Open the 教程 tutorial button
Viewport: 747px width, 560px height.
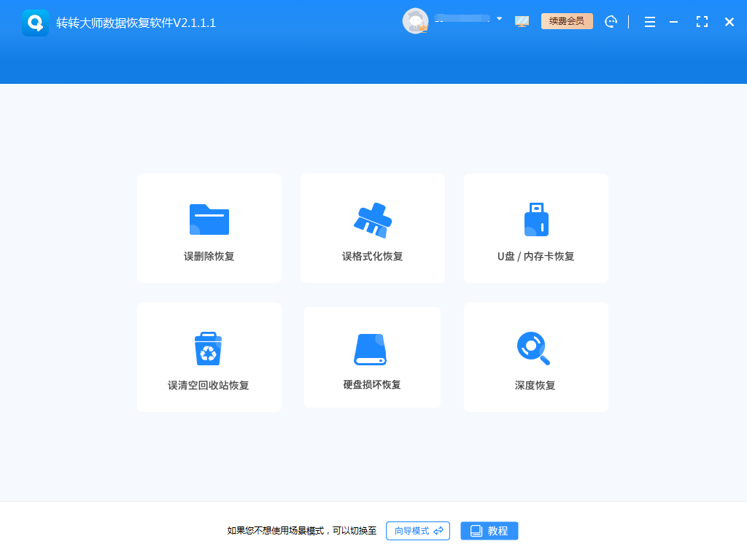(489, 531)
